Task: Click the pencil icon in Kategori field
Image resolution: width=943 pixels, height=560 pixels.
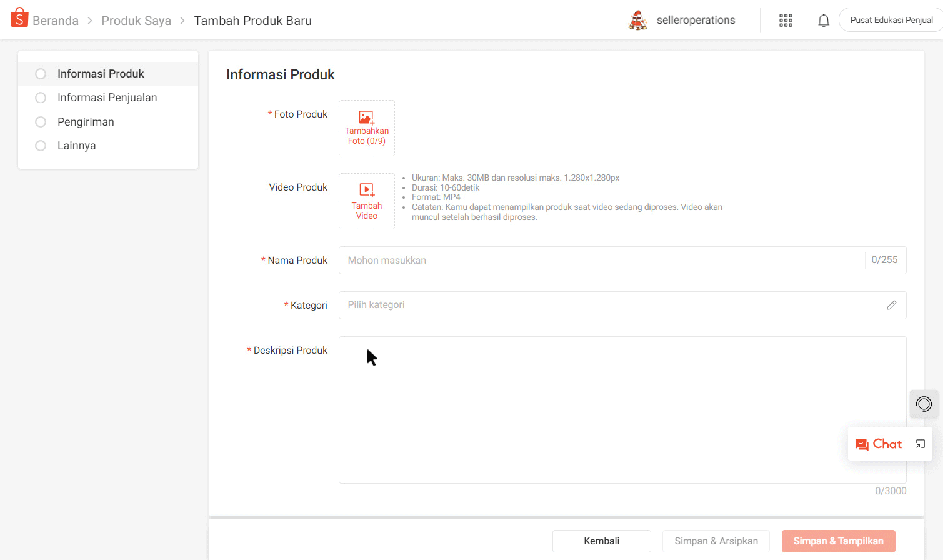Action: pyautogui.click(x=891, y=305)
